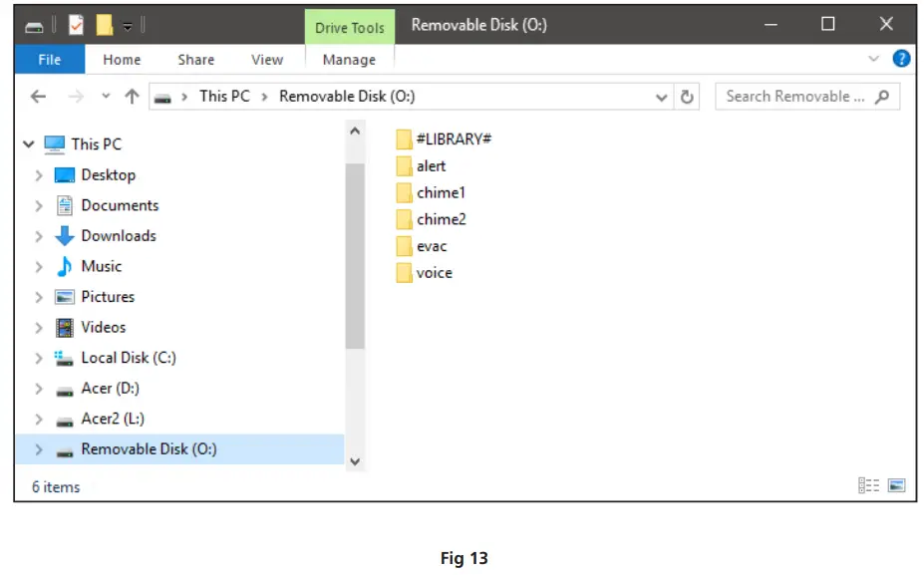924x575 pixels.
Task: Select Downloads in the navigation pane
Action: click(x=119, y=235)
